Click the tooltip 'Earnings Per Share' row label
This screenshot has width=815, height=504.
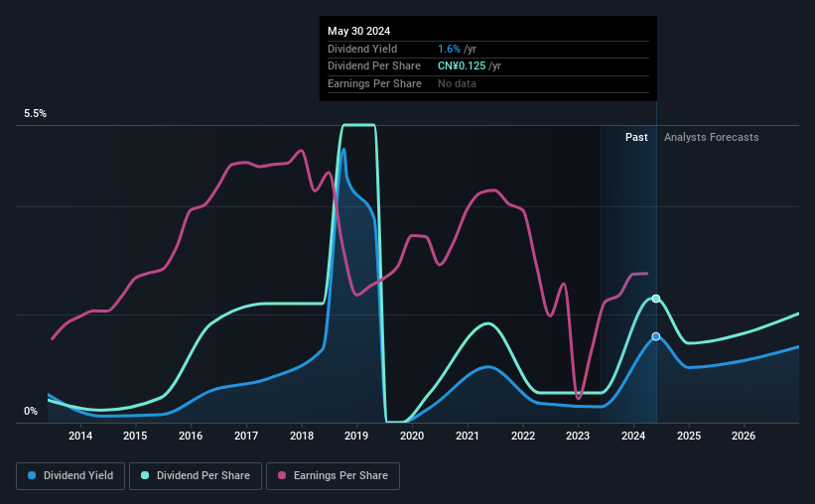tap(375, 83)
